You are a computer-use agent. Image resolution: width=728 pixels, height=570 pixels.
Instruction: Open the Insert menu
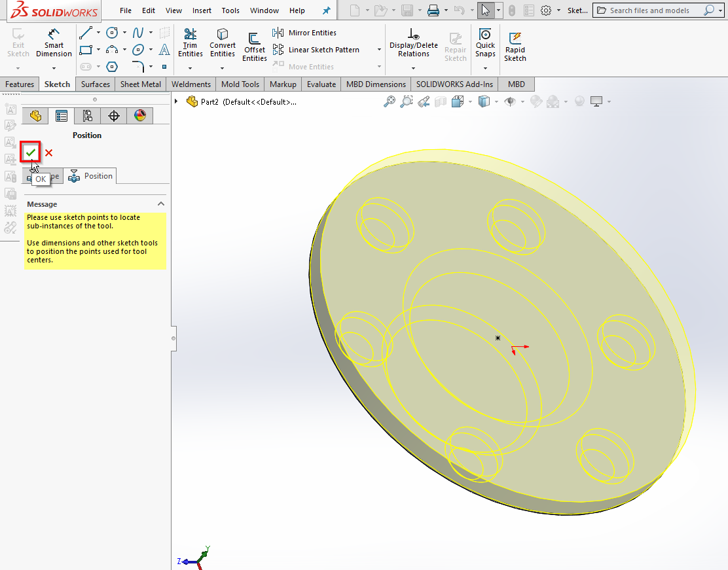[x=202, y=10]
